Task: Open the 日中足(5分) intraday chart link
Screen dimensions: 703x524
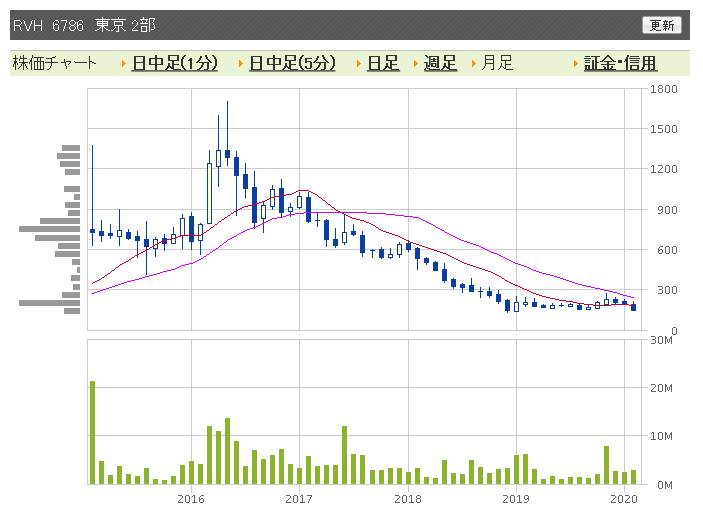Action: click(292, 63)
